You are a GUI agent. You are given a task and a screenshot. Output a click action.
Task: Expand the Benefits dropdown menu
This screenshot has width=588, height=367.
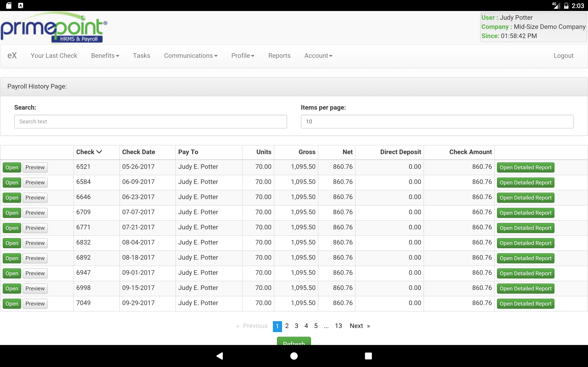tap(105, 56)
